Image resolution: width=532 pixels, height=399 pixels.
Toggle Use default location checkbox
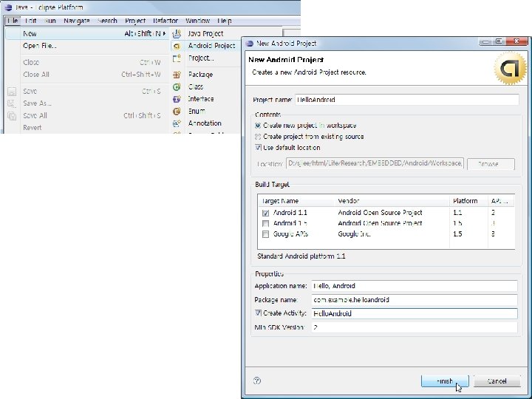tap(258, 148)
